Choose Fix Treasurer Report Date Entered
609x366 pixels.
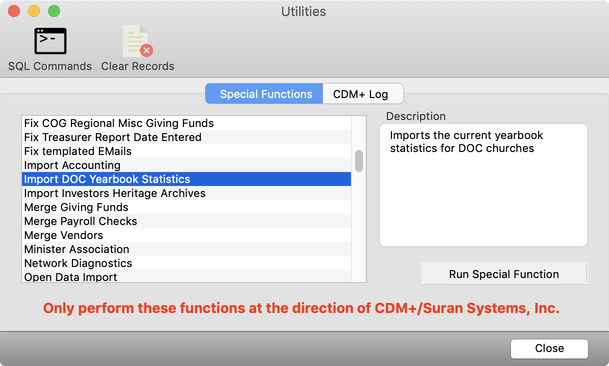186,137
